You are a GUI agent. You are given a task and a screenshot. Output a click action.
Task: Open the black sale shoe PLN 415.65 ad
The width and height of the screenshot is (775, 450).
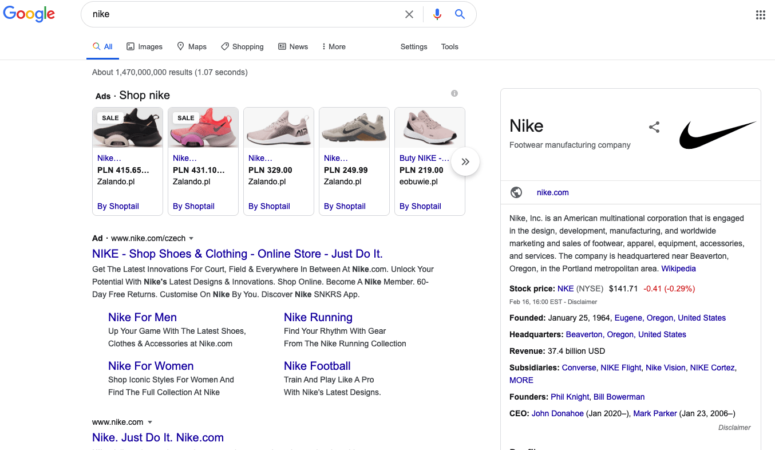128,161
